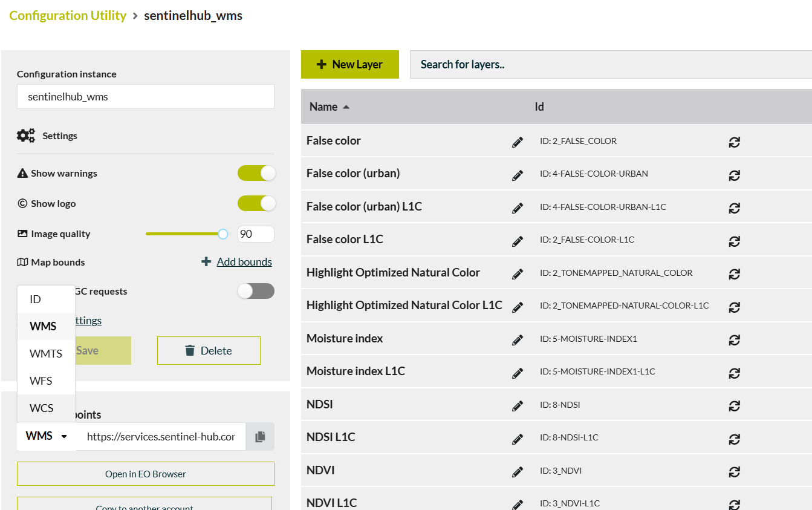Pick WFS in the dropdown list

(46, 381)
